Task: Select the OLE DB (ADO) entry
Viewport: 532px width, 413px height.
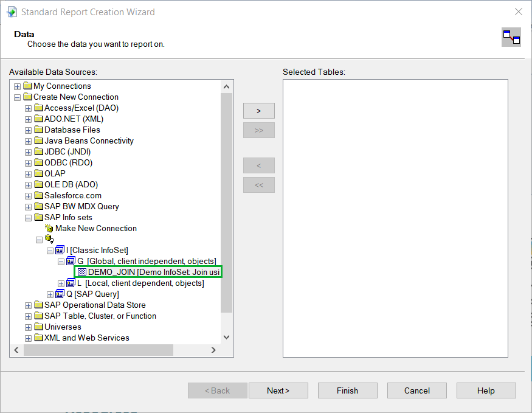Action: pyautogui.click(x=71, y=184)
